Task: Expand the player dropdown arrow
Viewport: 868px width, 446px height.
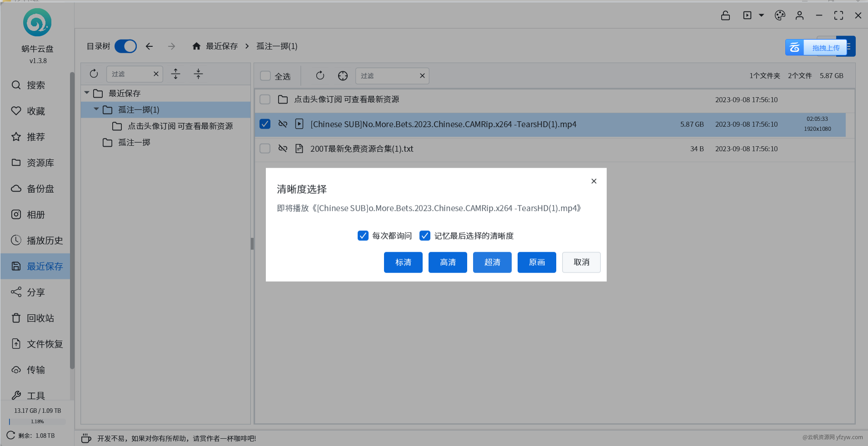Action: click(761, 15)
